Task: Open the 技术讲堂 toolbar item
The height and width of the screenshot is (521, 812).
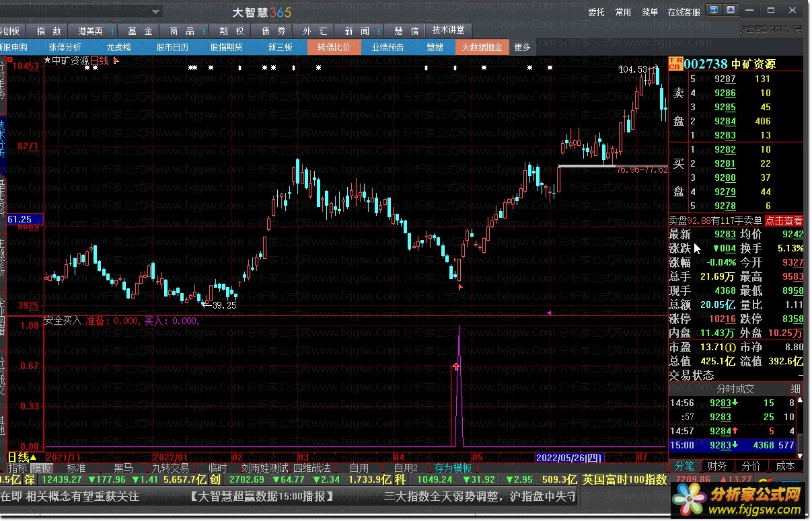Action: [x=448, y=30]
